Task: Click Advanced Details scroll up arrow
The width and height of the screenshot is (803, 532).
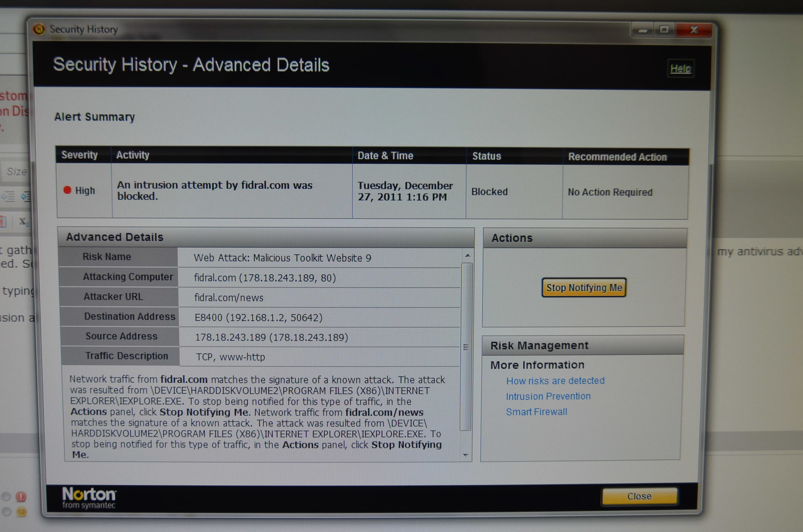Action: 468,256
